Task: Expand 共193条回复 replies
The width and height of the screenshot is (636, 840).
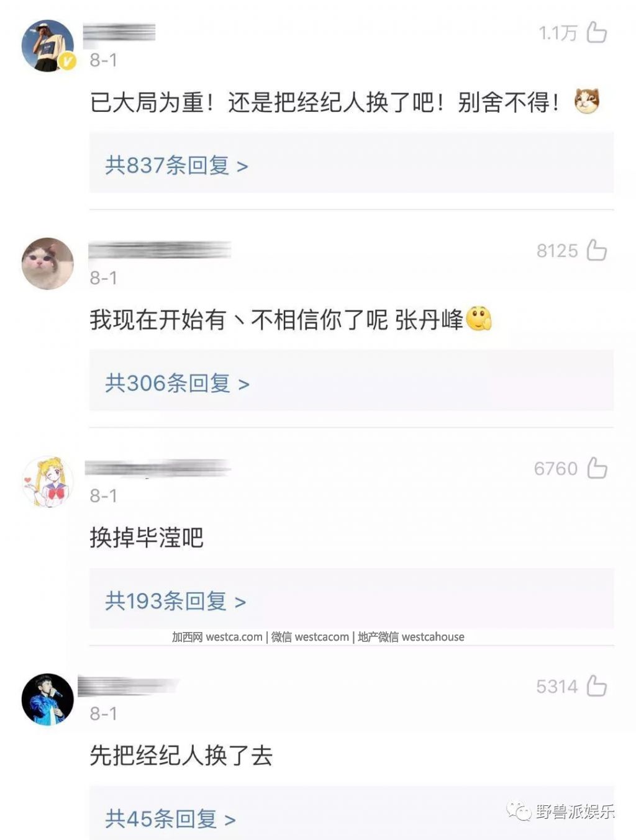Action: [x=175, y=602]
